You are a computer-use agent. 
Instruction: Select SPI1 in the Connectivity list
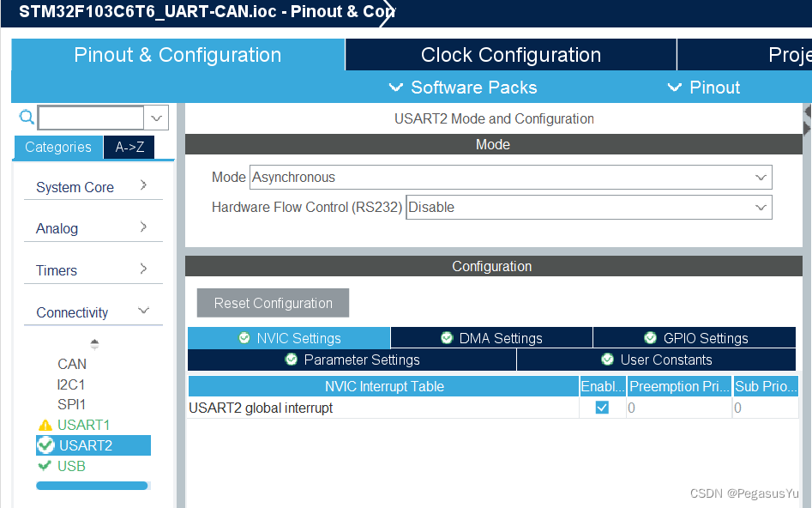coord(71,404)
